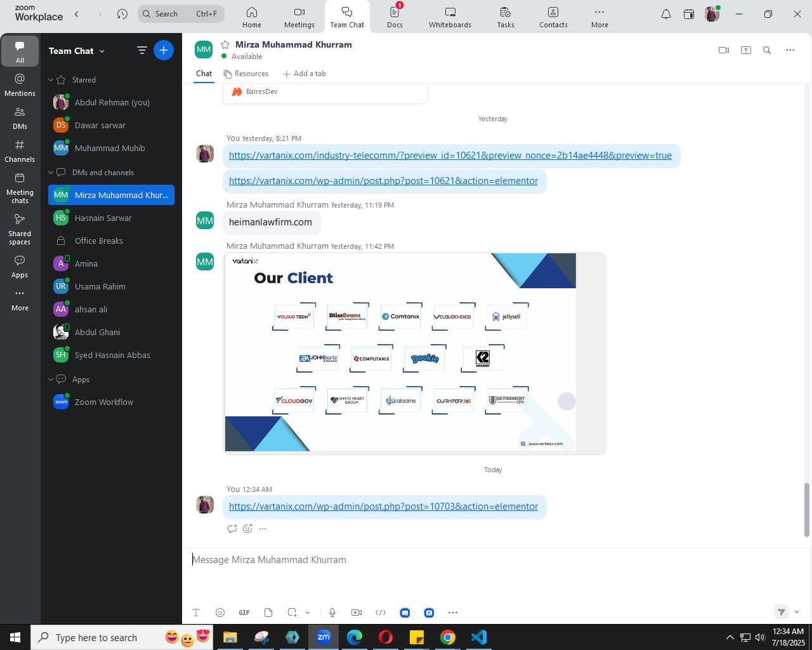Switch to the Meetings tab
This screenshot has width=812, height=650.
click(x=299, y=17)
